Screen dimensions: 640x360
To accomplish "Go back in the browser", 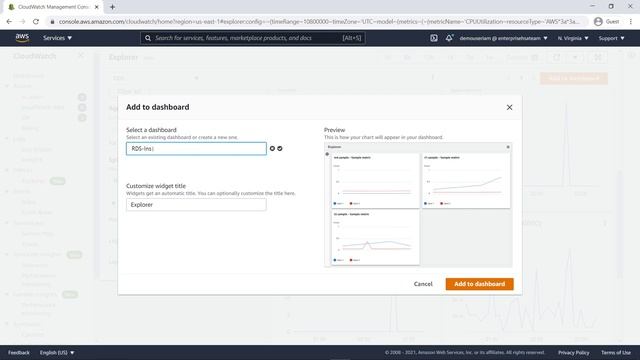I will pos(9,22).
